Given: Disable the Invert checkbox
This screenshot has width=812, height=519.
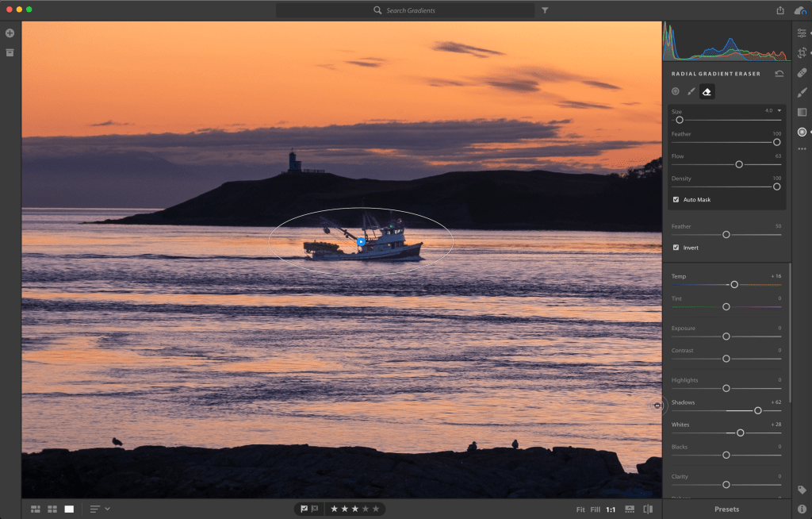Looking at the screenshot, I should 675,248.
